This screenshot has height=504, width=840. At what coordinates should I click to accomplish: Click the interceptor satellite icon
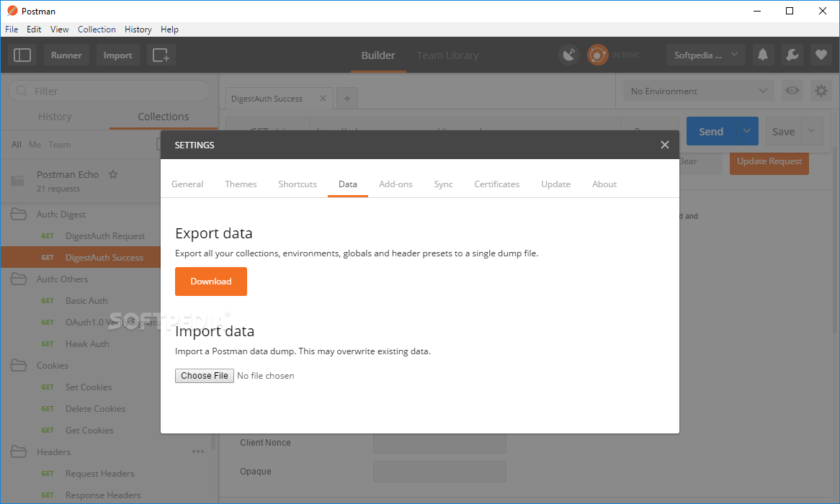(x=569, y=55)
